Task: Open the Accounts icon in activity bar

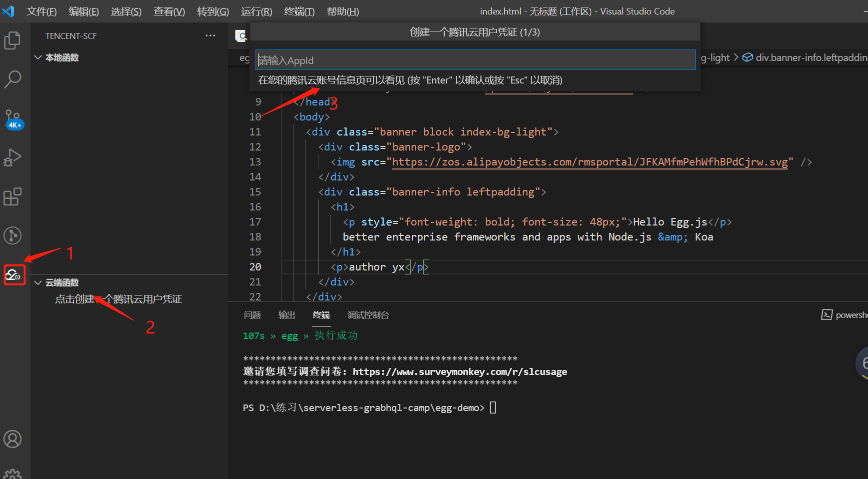Action: [12, 439]
